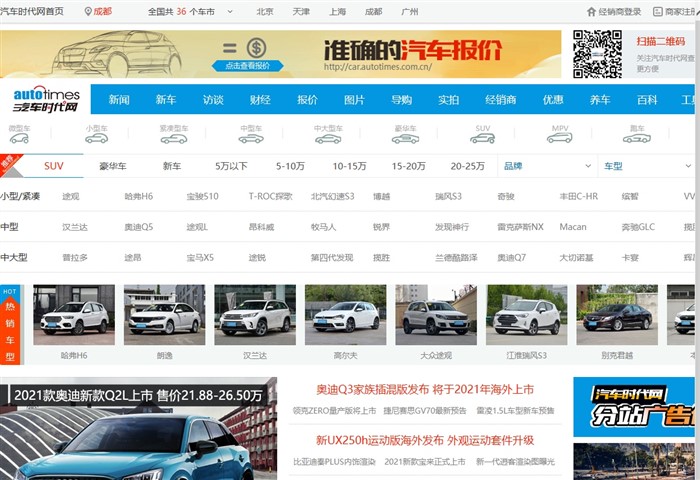Viewport: 700px width, 480px height.
Task: Click the 分站广告 side advertisement
Action: (634, 407)
